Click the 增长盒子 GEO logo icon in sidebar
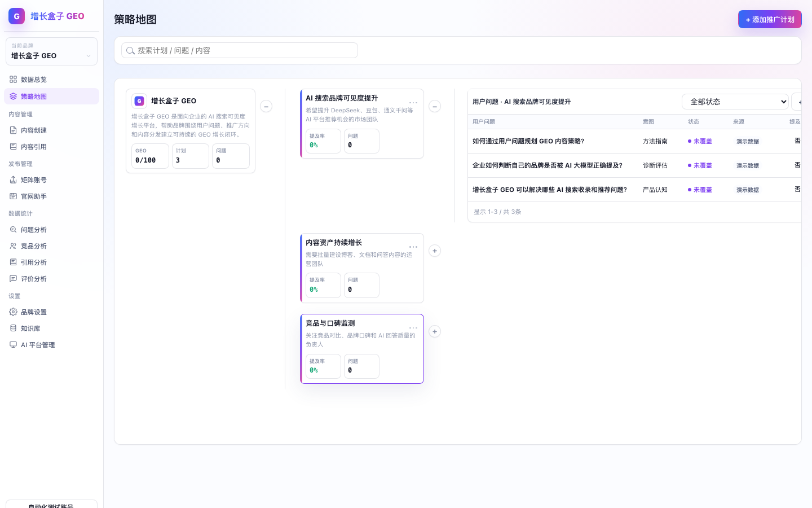Image resolution: width=812 pixels, height=508 pixels. [x=16, y=16]
